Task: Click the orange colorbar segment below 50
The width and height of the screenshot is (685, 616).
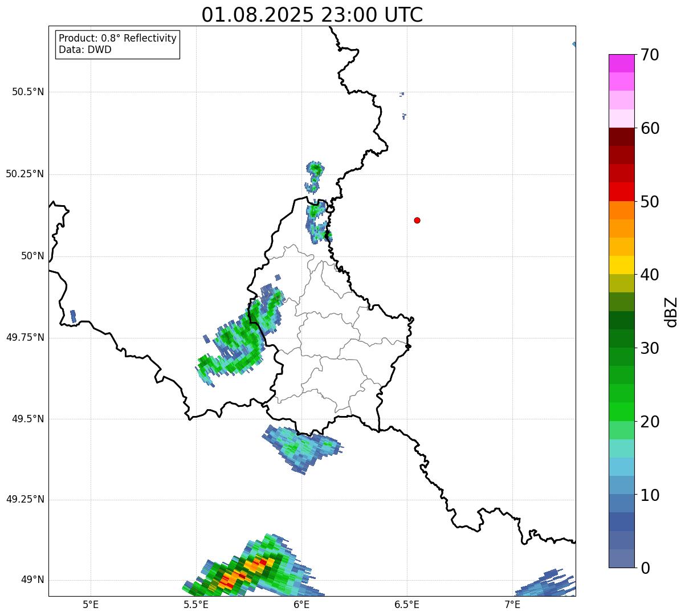Action: pyautogui.click(x=621, y=210)
